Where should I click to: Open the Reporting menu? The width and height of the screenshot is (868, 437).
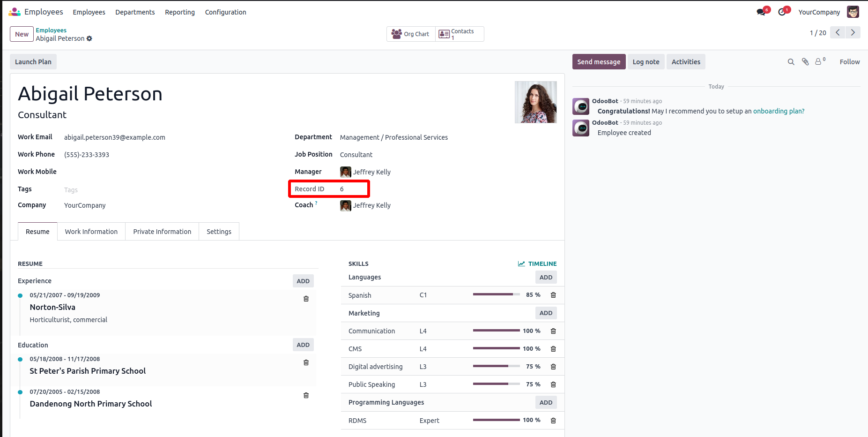coord(180,12)
